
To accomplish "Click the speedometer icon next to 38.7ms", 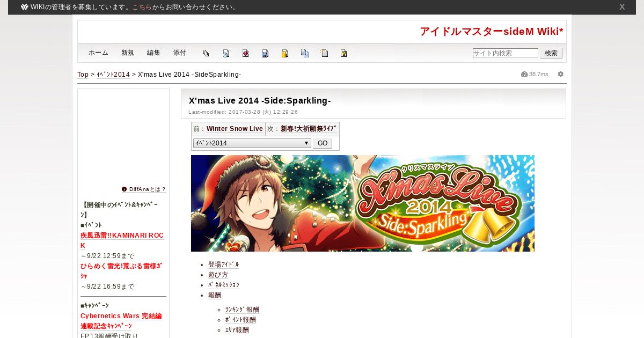I will [524, 74].
